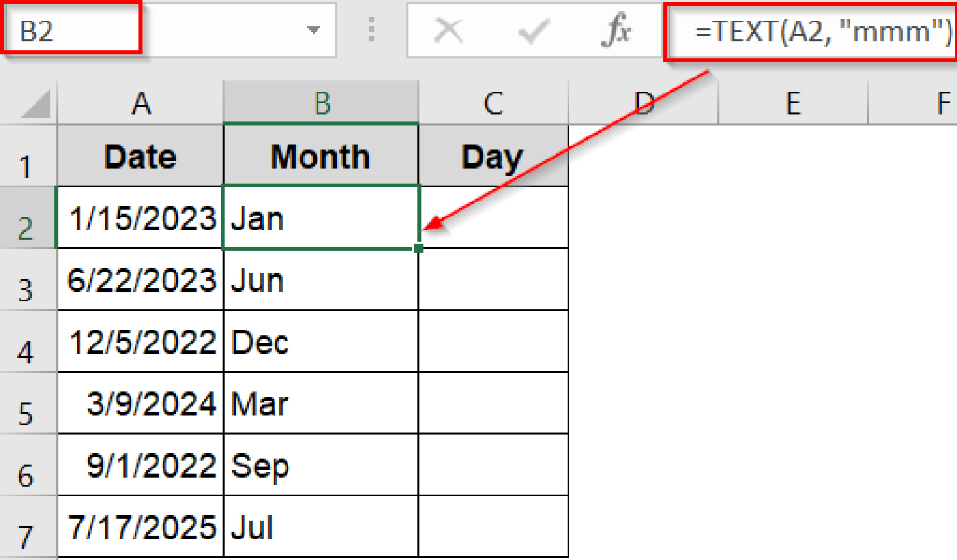Select the cell containing 7/17/2025

pos(140,526)
